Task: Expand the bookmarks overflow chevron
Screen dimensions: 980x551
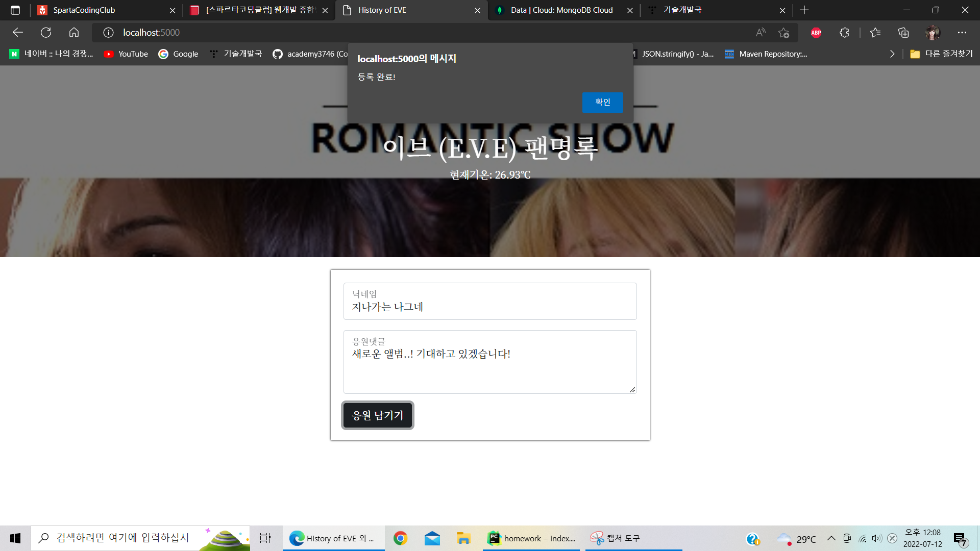Action: point(892,54)
